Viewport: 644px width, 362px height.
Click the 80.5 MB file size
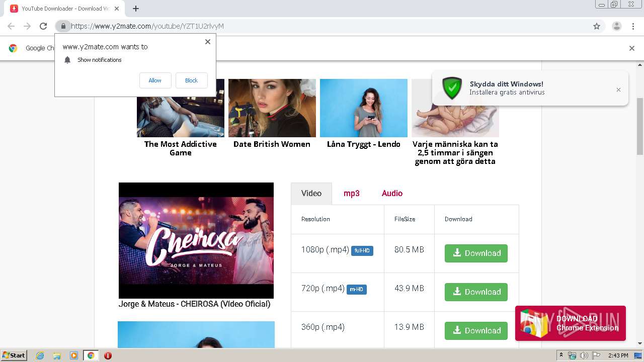(x=409, y=250)
